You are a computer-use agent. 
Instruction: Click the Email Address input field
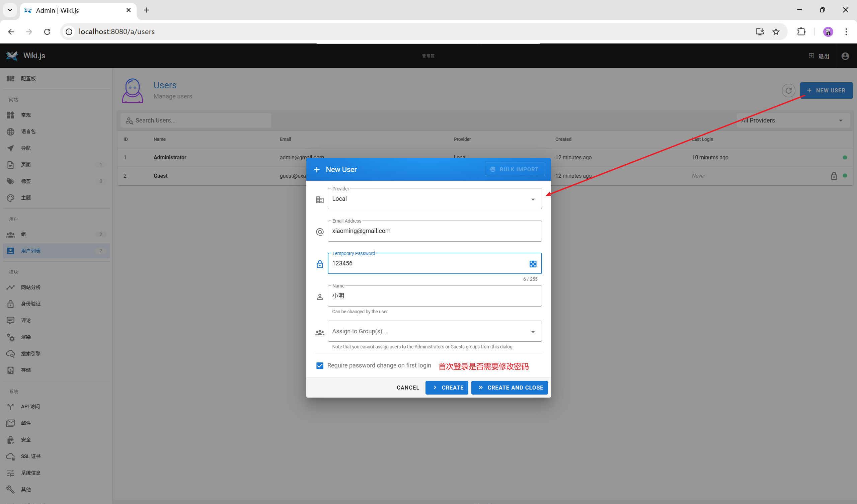(x=434, y=231)
